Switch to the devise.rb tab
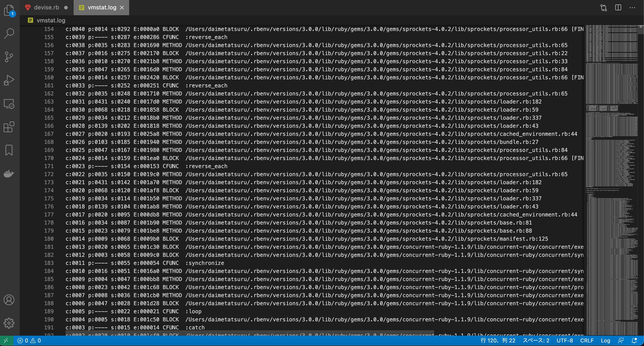The height and width of the screenshot is (346, 644). (46, 7)
